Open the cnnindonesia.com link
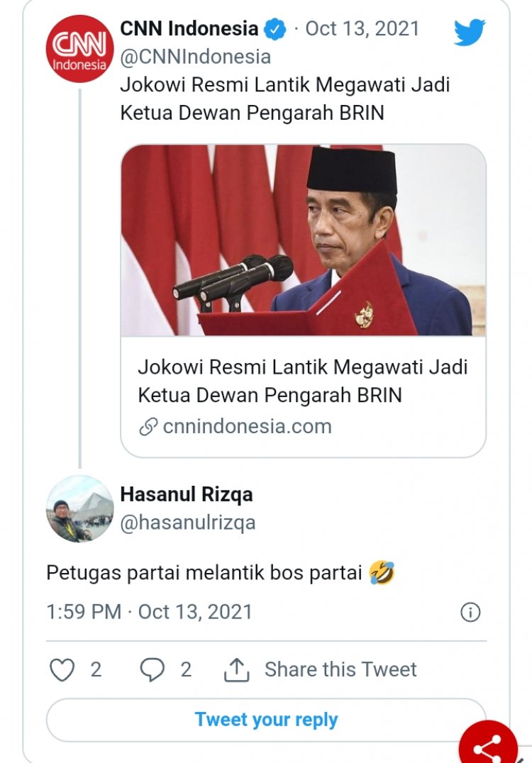Image resolution: width=532 pixels, height=763 pixels. pyautogui.click(x=247, y=426)
